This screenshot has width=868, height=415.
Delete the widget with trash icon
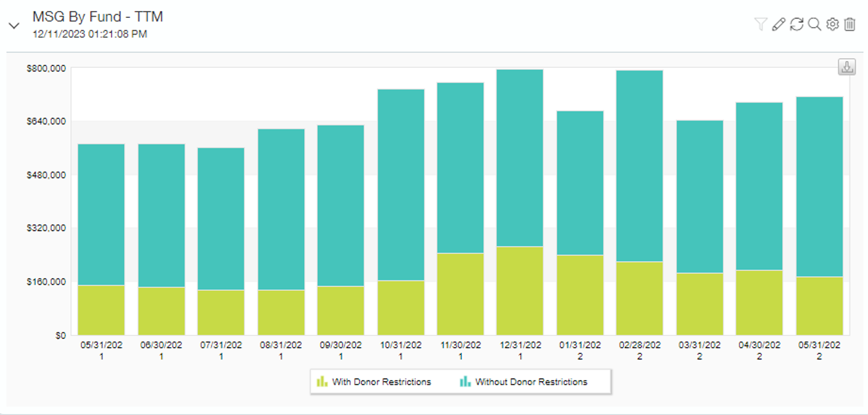pos(850,24)
